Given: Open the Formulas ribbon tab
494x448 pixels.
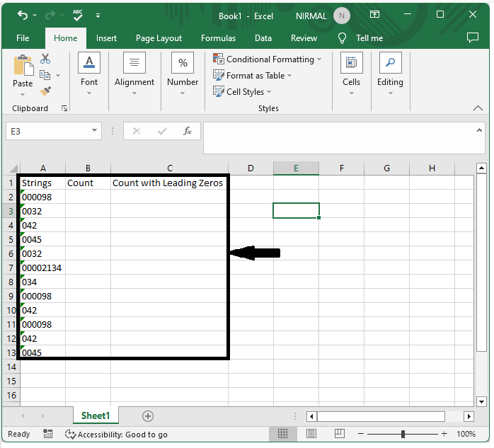Looking at the screenshot, I should 218,38.
